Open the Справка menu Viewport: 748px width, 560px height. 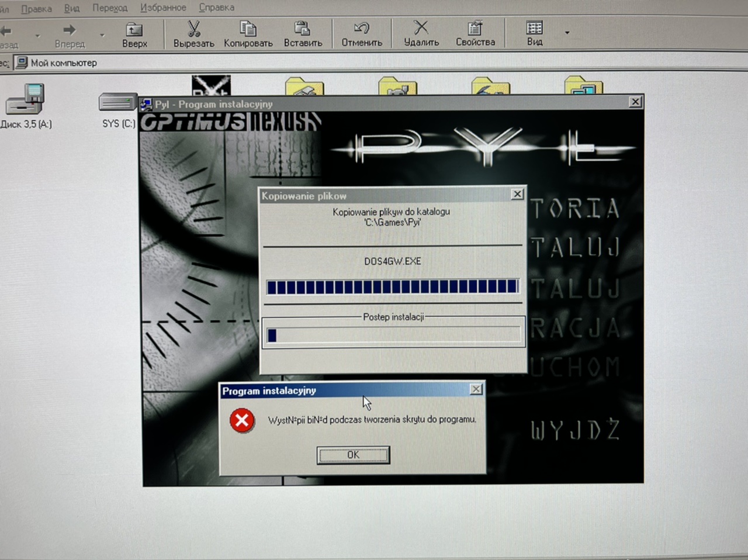216,8
